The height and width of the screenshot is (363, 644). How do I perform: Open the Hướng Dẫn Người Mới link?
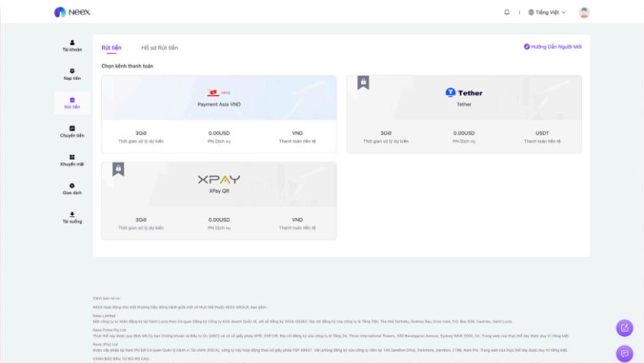[553, 47]
